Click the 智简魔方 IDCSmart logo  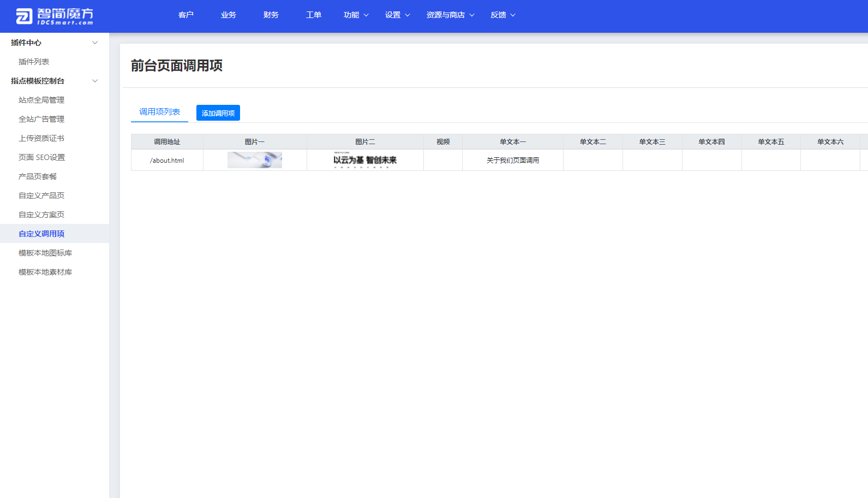55,16
